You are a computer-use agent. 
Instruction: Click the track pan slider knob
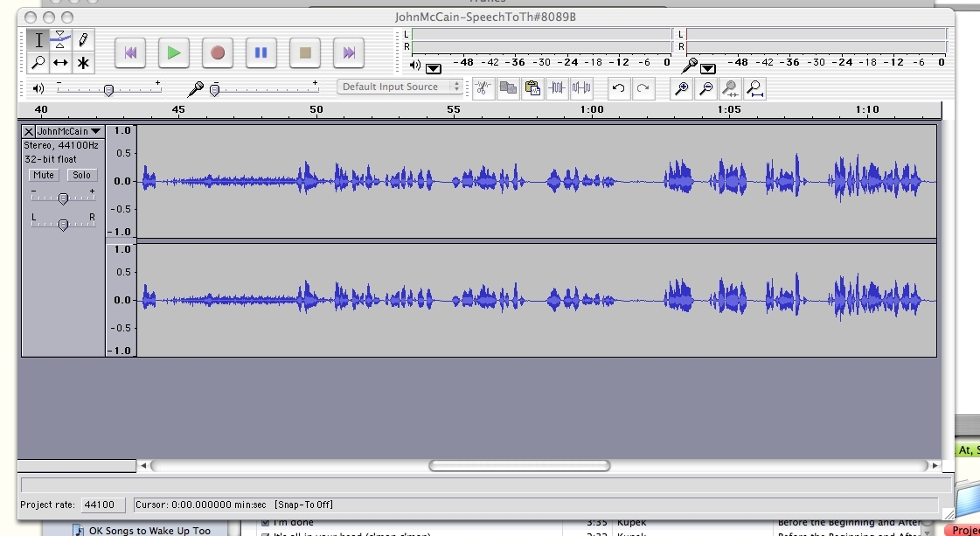63,225
